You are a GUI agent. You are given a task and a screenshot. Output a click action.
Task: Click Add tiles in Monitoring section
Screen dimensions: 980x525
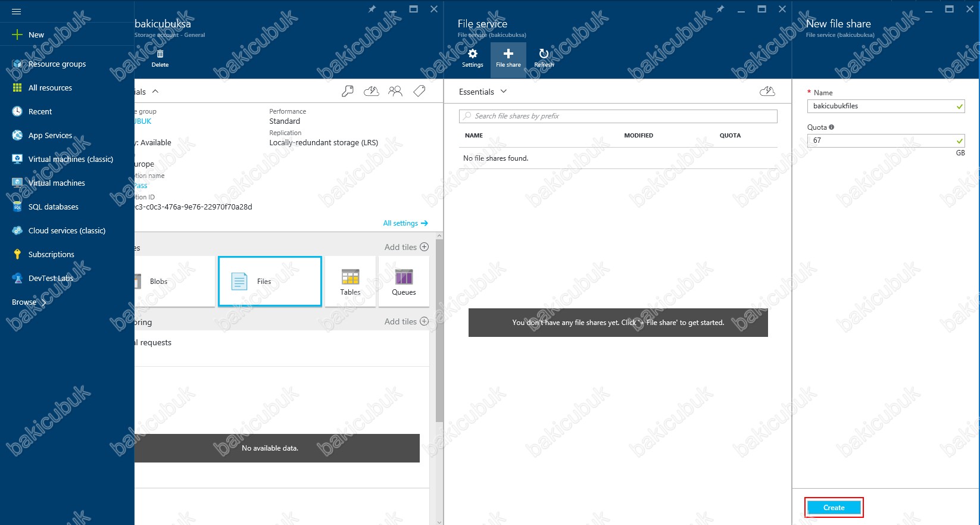[x=406, y=321]
